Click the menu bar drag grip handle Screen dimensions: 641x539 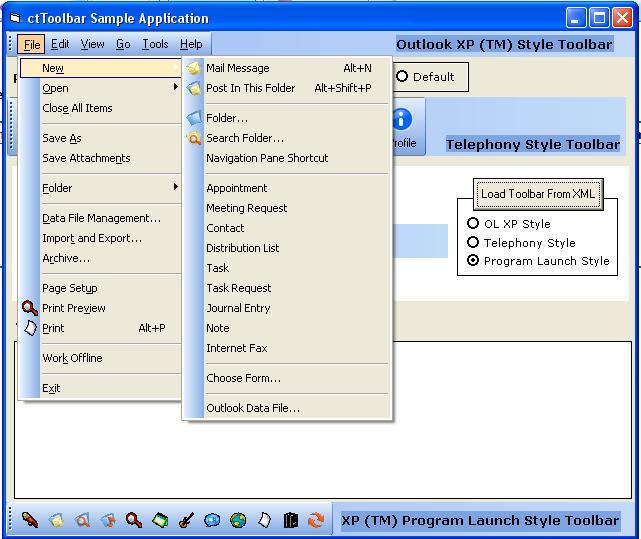[x=11, y=44]
